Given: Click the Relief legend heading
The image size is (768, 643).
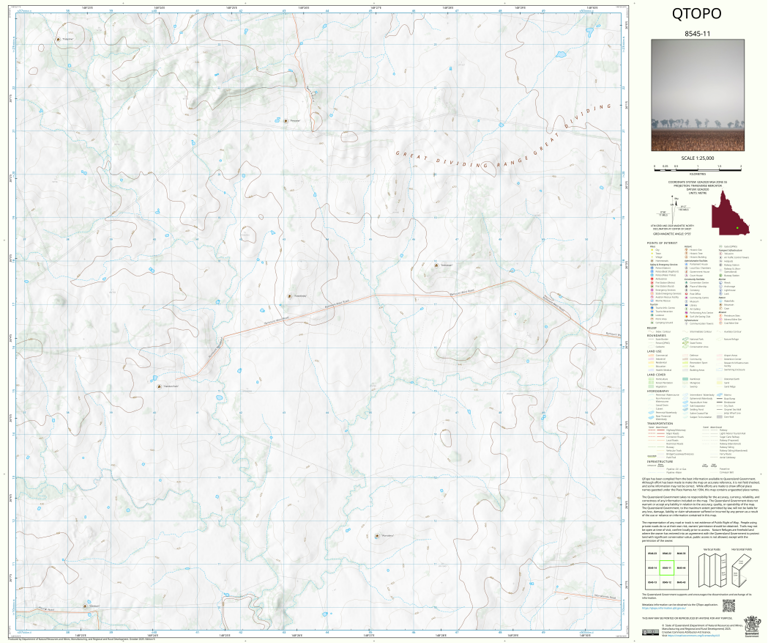Looking at the screenshot, I should coord(652,328).
